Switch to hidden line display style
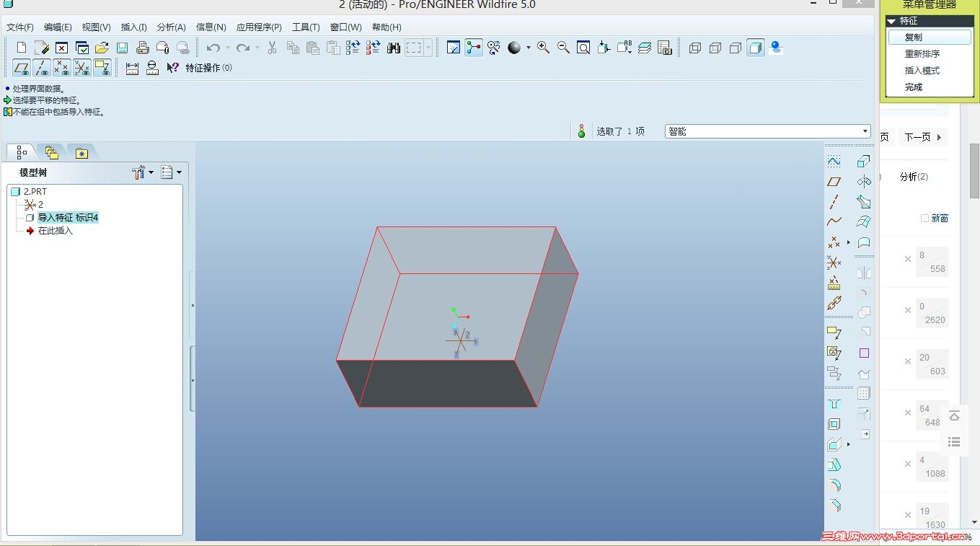The image size is (980, 546). click(x=715, y=48)
